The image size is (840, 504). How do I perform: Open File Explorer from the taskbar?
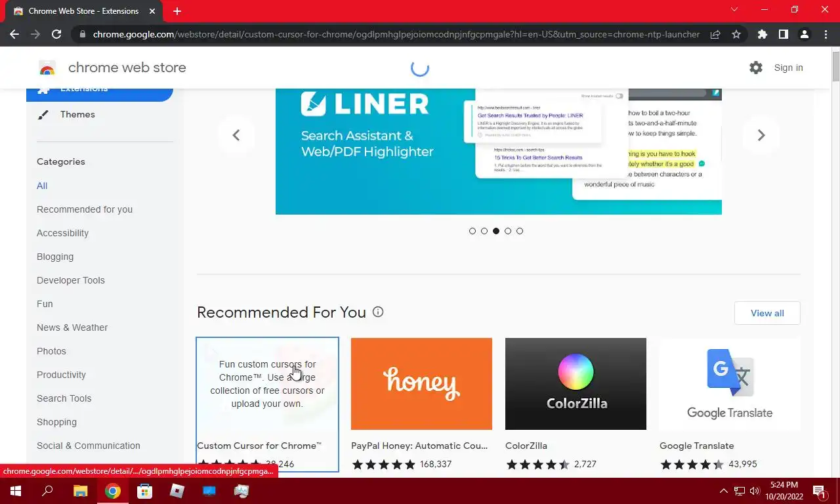[80, 491]
